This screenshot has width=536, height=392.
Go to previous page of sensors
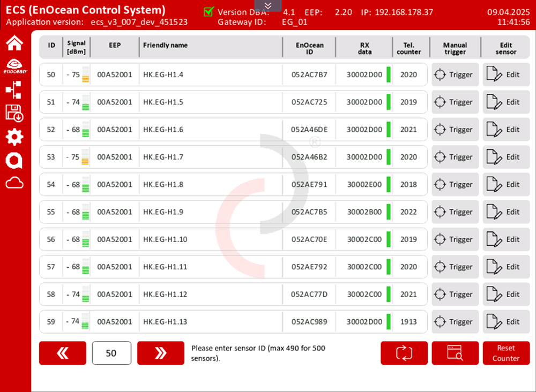coord(62,353)
